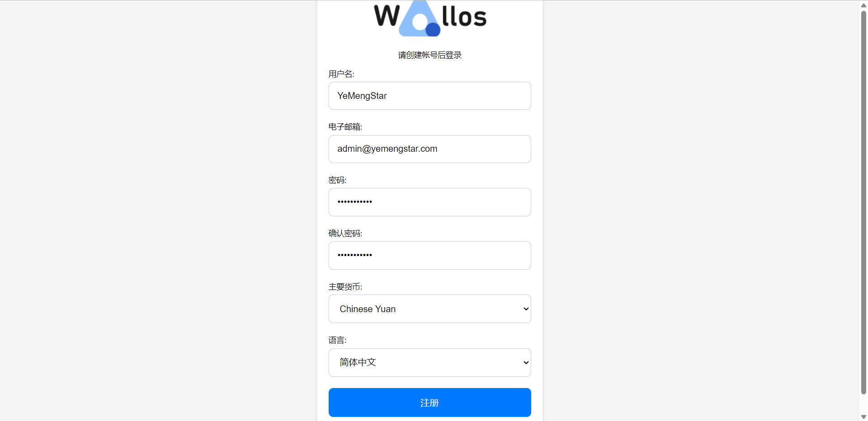Screen dimensions: 868x421
Task: Click the Wallos logo image
Action: pyautogui.click(x=430, y=18)
